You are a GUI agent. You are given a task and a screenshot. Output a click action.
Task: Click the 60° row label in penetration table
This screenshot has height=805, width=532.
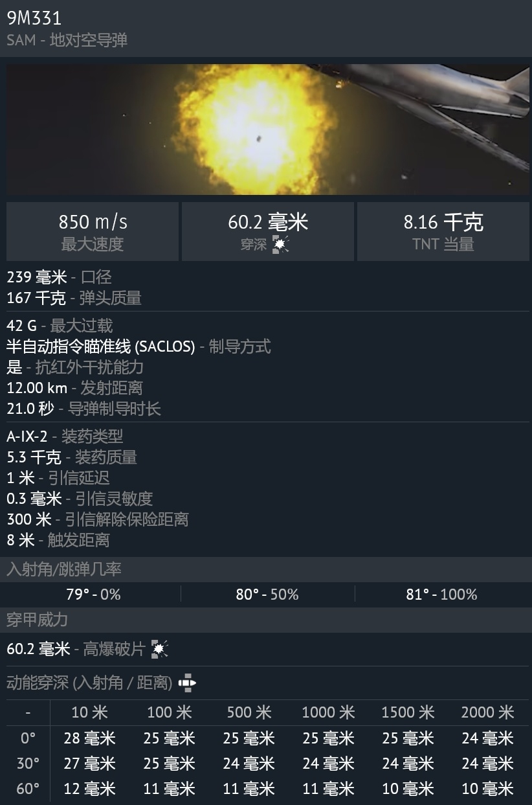28,789
